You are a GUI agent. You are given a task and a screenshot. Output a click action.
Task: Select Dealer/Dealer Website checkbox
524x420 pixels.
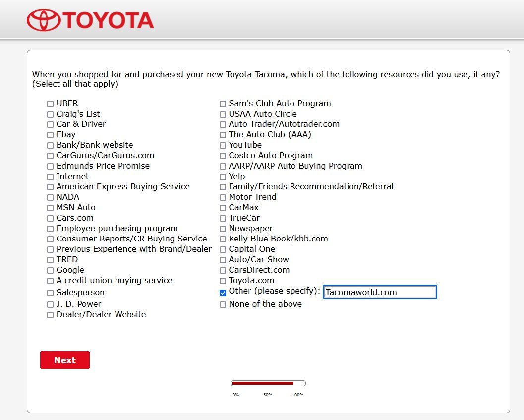tap(50, 315)
